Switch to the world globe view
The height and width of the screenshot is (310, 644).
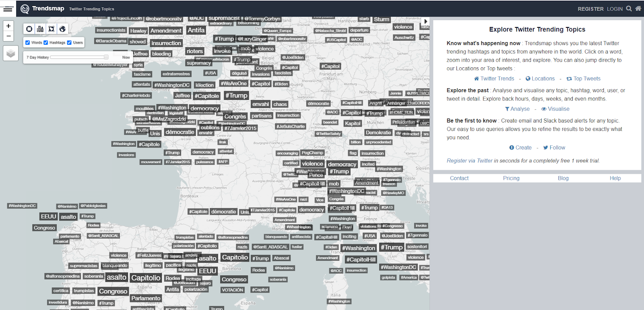click(62, 29)
